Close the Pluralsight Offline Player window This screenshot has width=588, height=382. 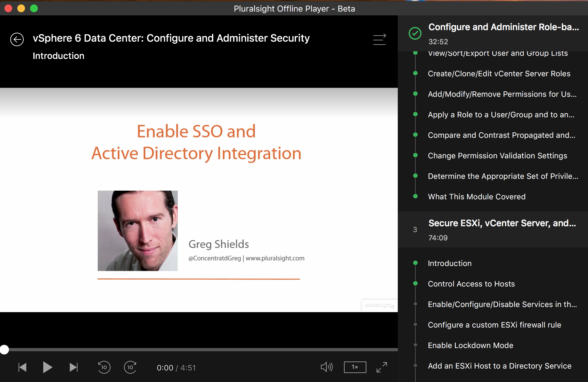click(x=8, y=8)
